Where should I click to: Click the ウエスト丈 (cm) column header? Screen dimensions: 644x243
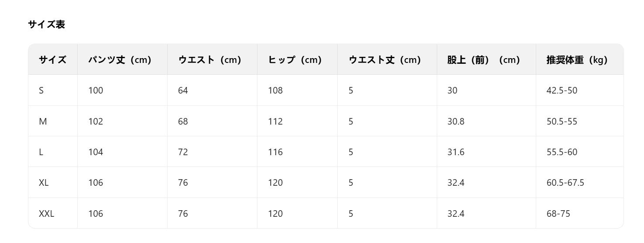pos(384,60)
